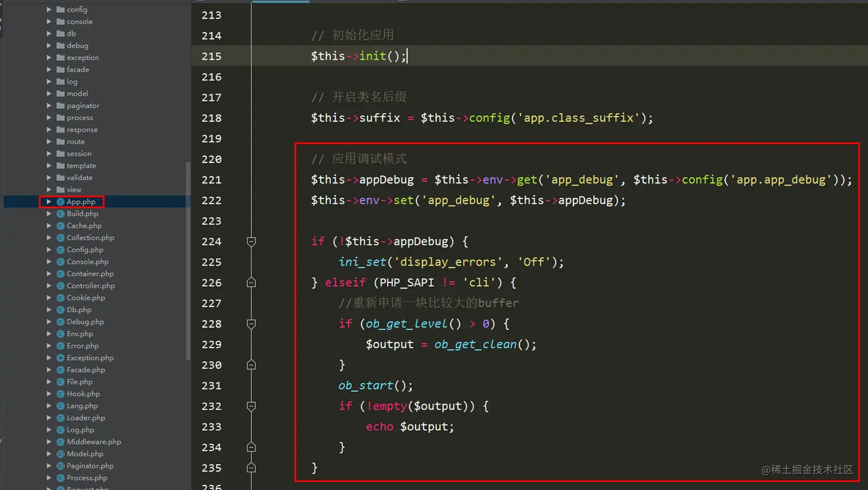Expand the debug folder
Viewport: 868px width, 490px height.
[49, 46]
